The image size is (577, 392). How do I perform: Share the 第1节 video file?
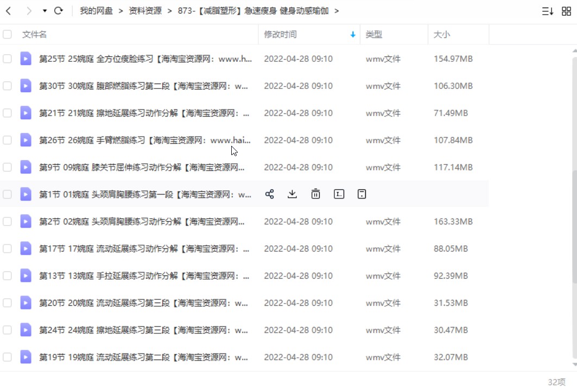pos(269,194)
